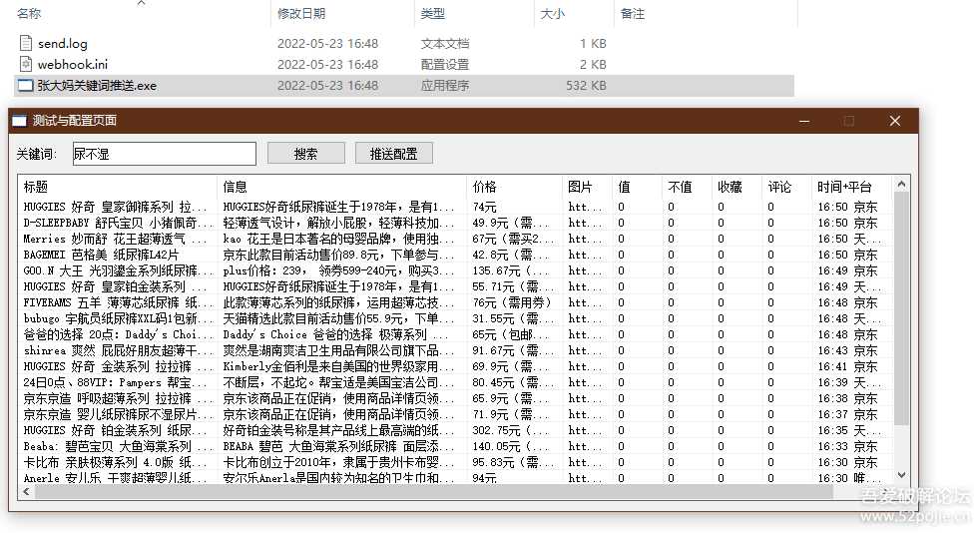Select row BAGEMEI 芭格美 纸尿裤L42片
980x533 pixels.
pos(456,255)
